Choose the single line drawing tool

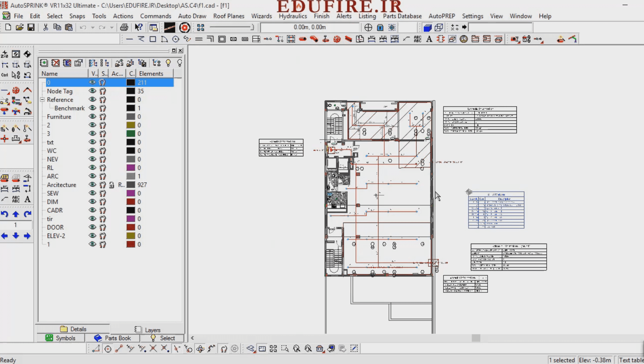(x=130, y=39)
